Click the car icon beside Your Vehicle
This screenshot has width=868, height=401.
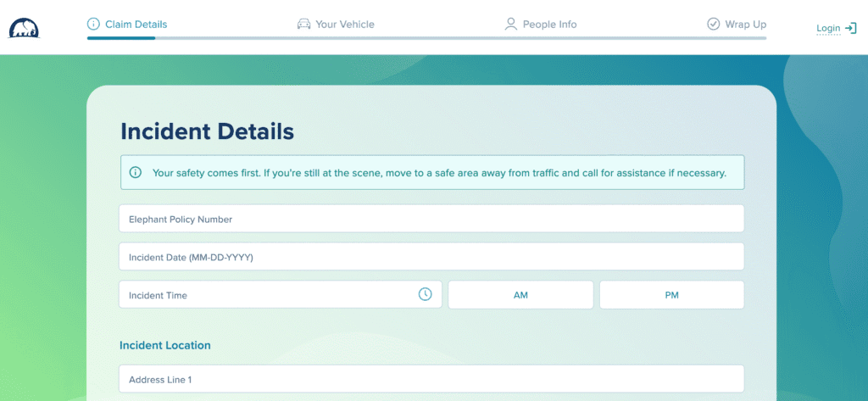(304, 24)
